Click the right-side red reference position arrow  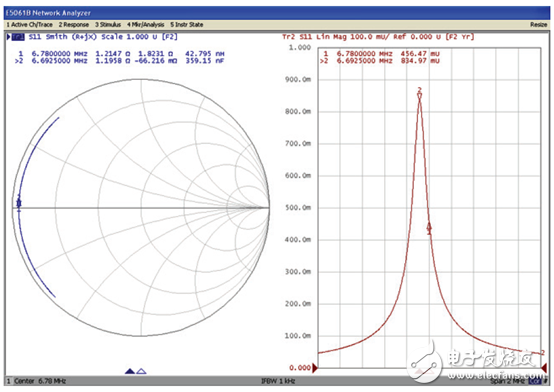(x=544, y=368)
